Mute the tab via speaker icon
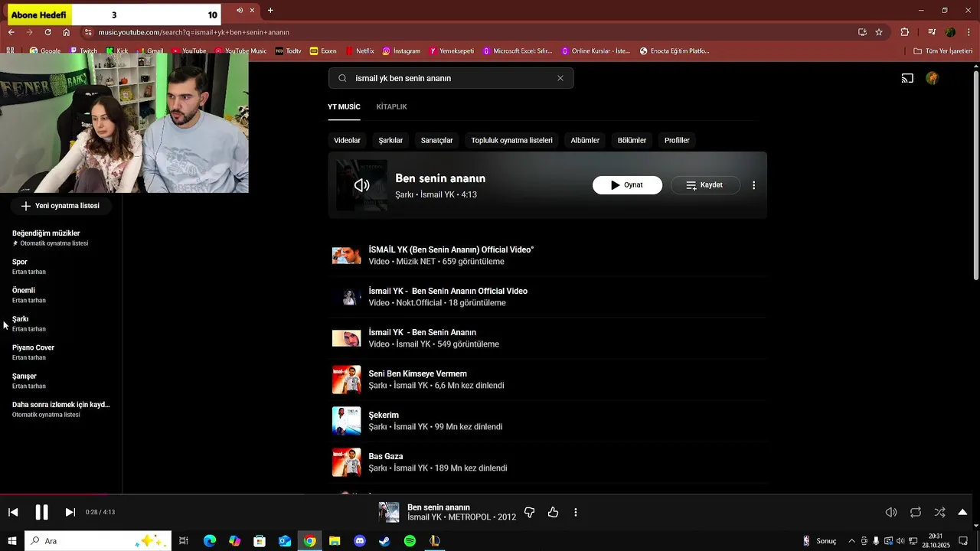 pos(240,10)
